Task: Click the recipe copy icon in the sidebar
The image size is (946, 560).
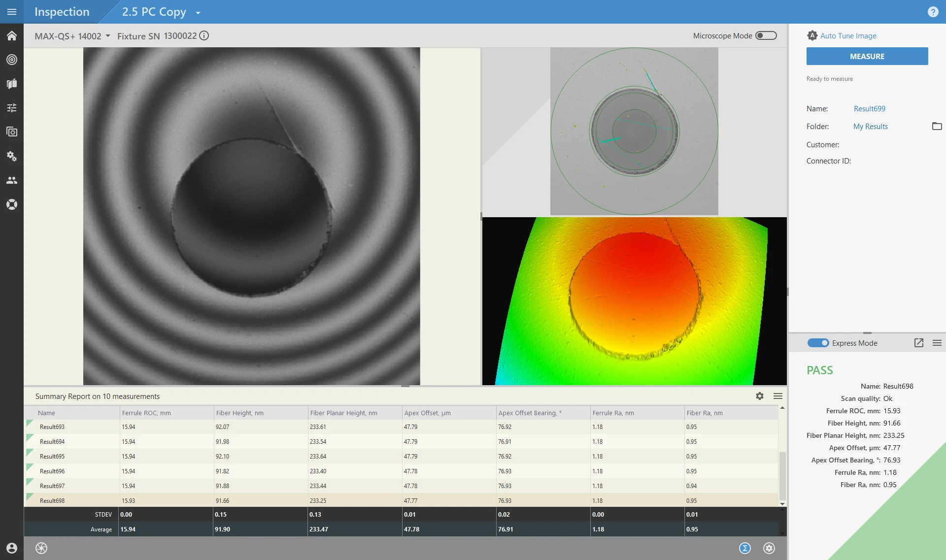Action: pos(12,132)
